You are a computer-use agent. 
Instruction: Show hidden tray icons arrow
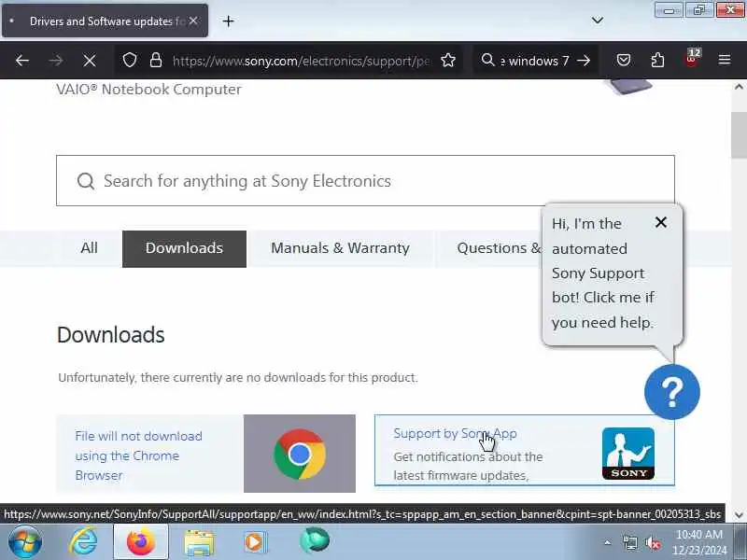coord(608,542)
